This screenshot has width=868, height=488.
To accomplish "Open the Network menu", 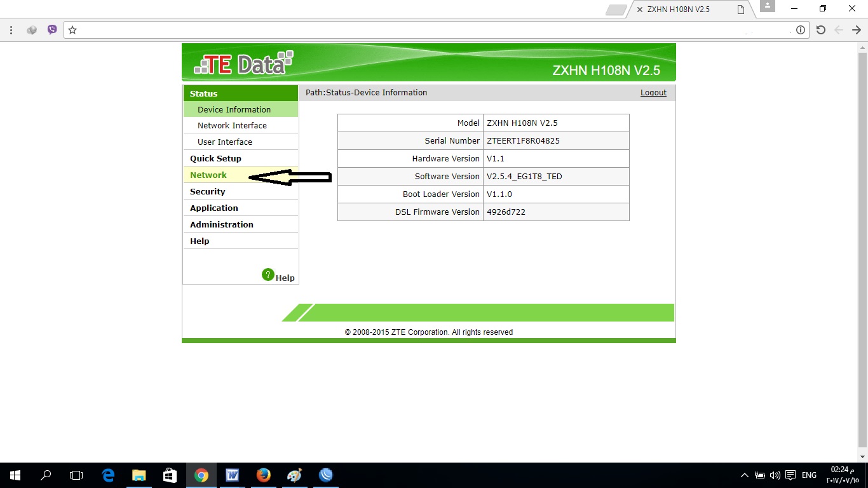I will pyautogui.click(x=241, y=175).
